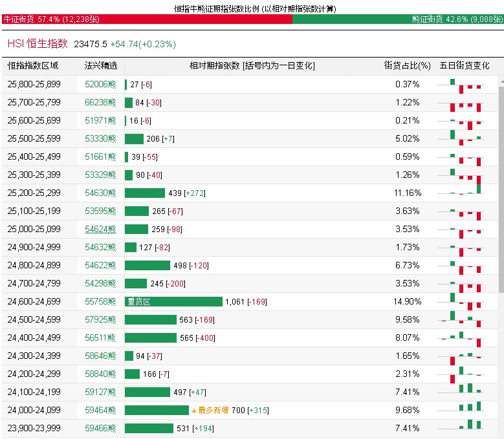Click the 法兴精选 column header

pyautogui.click(x=101, y=65)
